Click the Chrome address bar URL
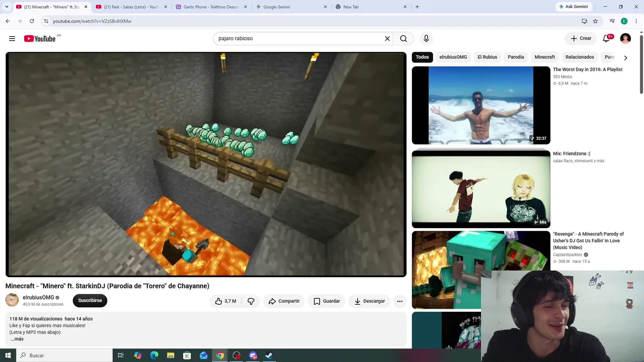The height and width of the screenshot is (362, 644). [x=92, y=21]
